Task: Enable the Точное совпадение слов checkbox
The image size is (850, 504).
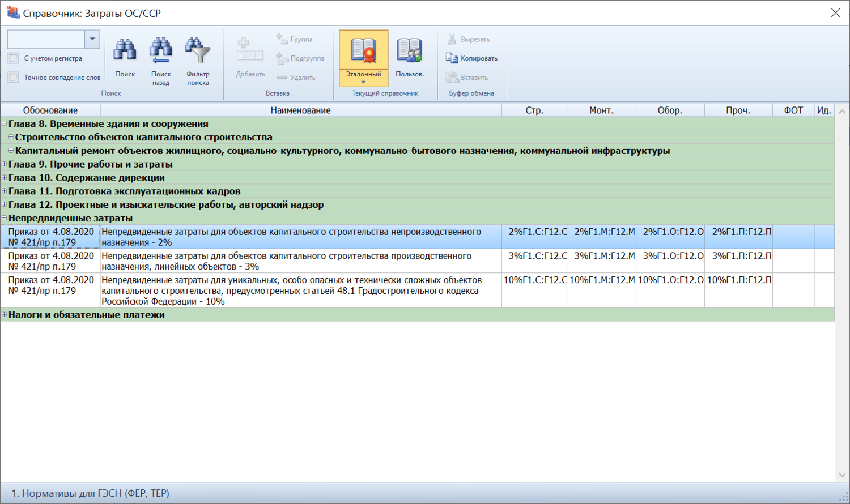Action: [14, 78]
